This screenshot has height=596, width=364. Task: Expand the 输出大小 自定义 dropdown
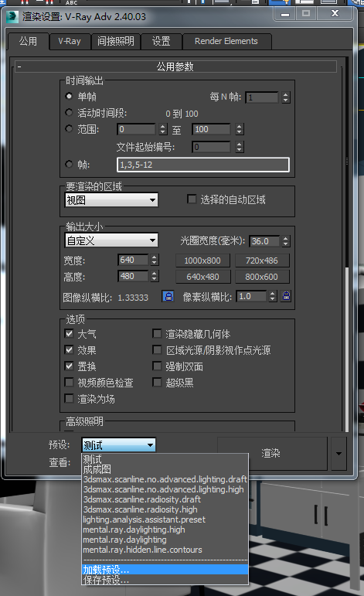pyautogui.click(x=111, y=240)
